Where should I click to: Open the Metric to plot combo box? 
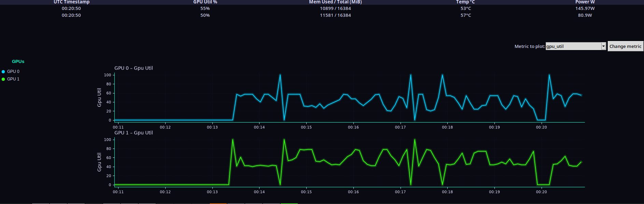pos(576,46)
